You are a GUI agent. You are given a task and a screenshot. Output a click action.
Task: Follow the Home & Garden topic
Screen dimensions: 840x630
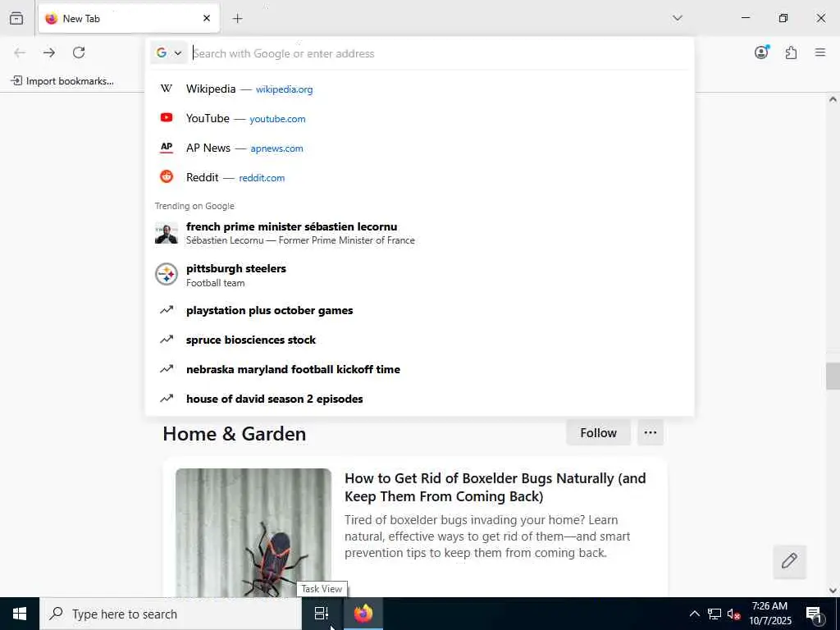598,432
